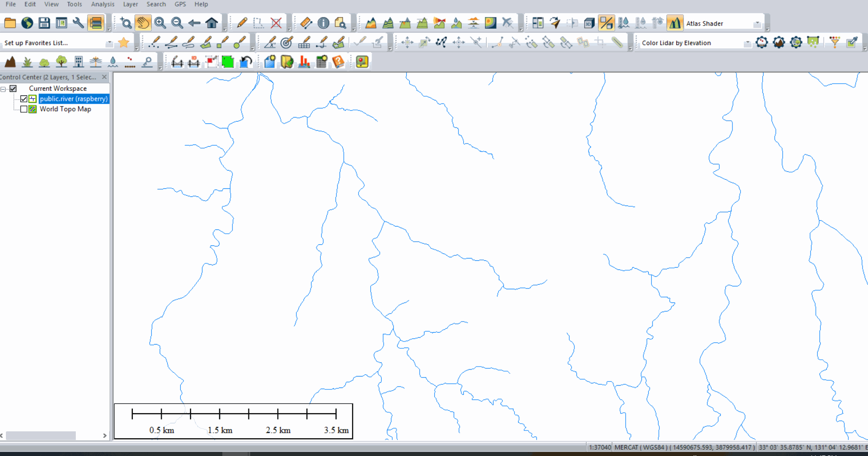Select the public.river (raspberry) layer
This screenshot has width=868, height=456.
click(74, 99)
